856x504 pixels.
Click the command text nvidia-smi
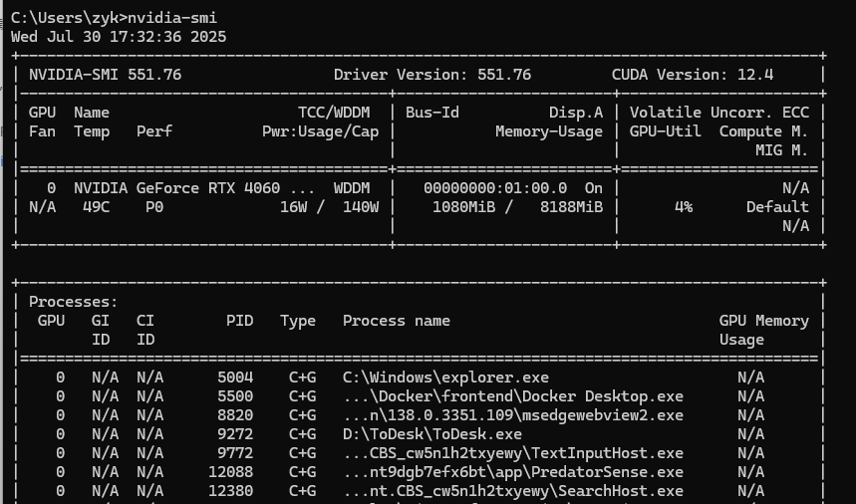tap(172, 18)
